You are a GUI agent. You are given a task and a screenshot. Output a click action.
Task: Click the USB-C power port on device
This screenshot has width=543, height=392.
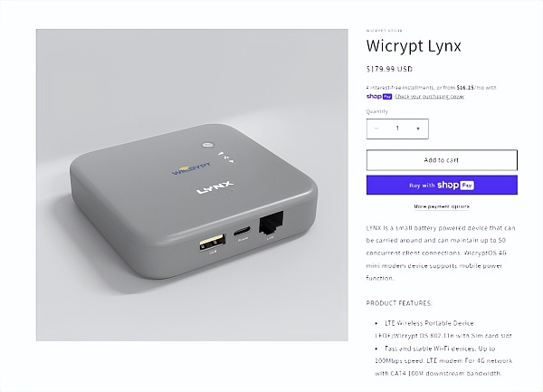click(242, 231)
